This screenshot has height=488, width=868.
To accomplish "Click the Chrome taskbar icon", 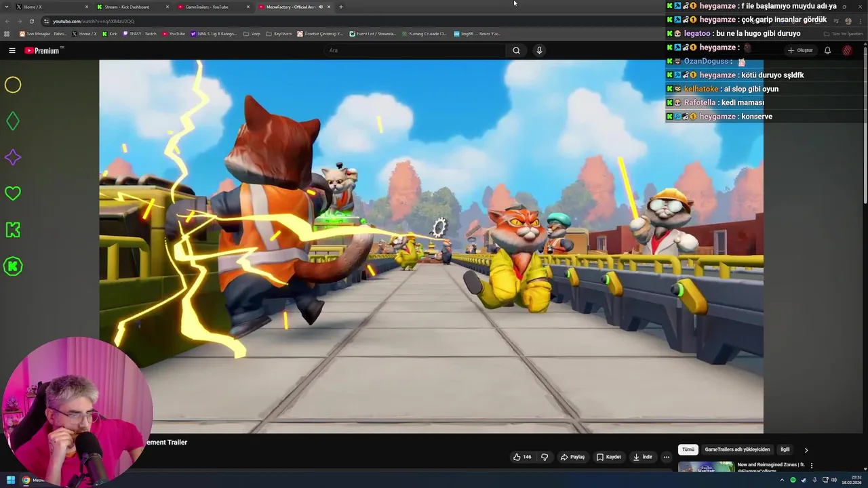I will coord(26,480).
